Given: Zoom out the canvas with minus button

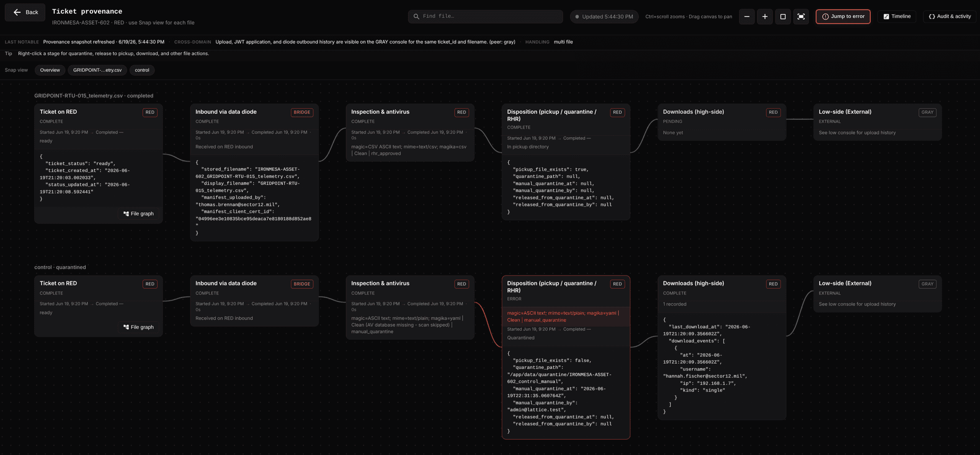Looking at the screenshot, I should (747, 16).
